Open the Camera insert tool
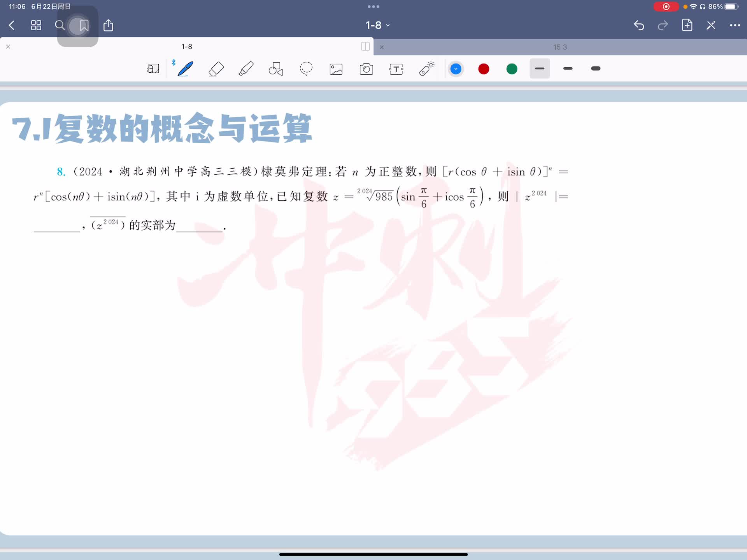The height and width of the screenshot is (560, 747). [366, 69]
